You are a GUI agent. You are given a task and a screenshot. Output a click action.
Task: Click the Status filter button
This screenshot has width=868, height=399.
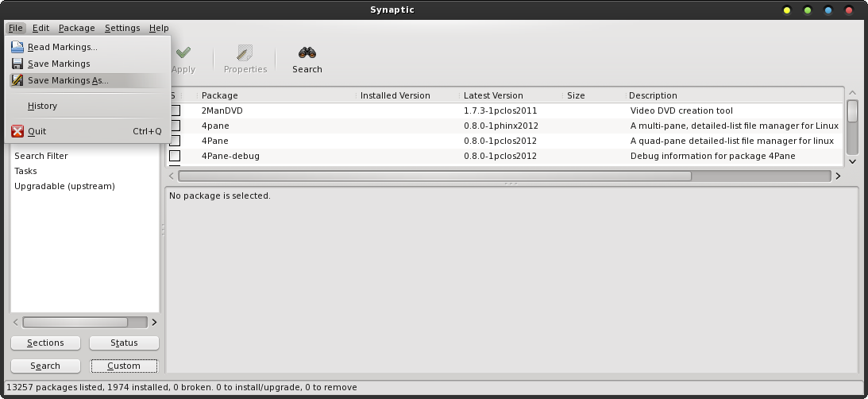(x=124, y=343)
